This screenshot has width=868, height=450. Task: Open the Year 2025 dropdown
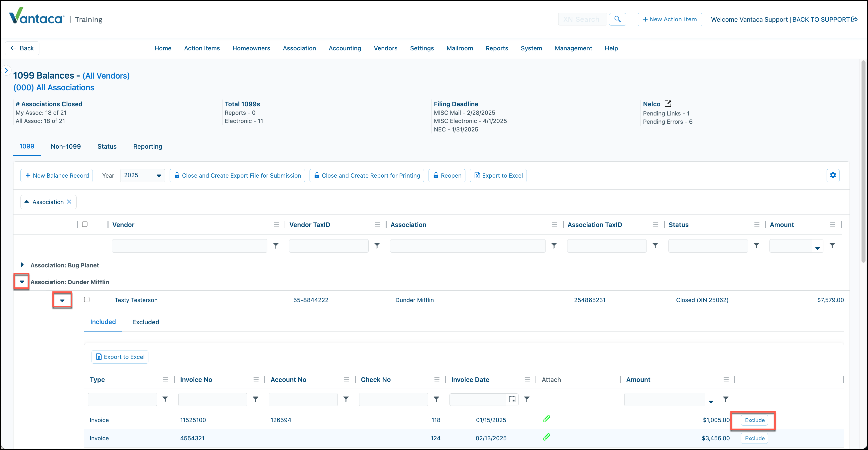142,175
